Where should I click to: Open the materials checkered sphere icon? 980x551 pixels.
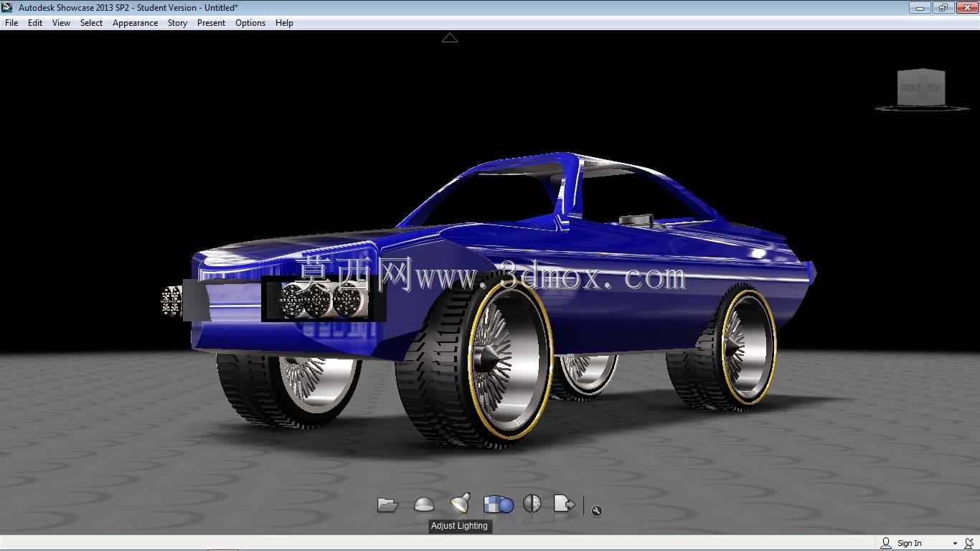click(498, 504)
